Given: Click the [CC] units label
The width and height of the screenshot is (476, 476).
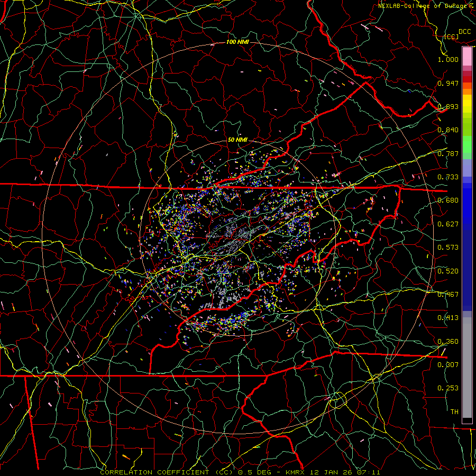Looking at the screenshot, I should tap(452, 36).
